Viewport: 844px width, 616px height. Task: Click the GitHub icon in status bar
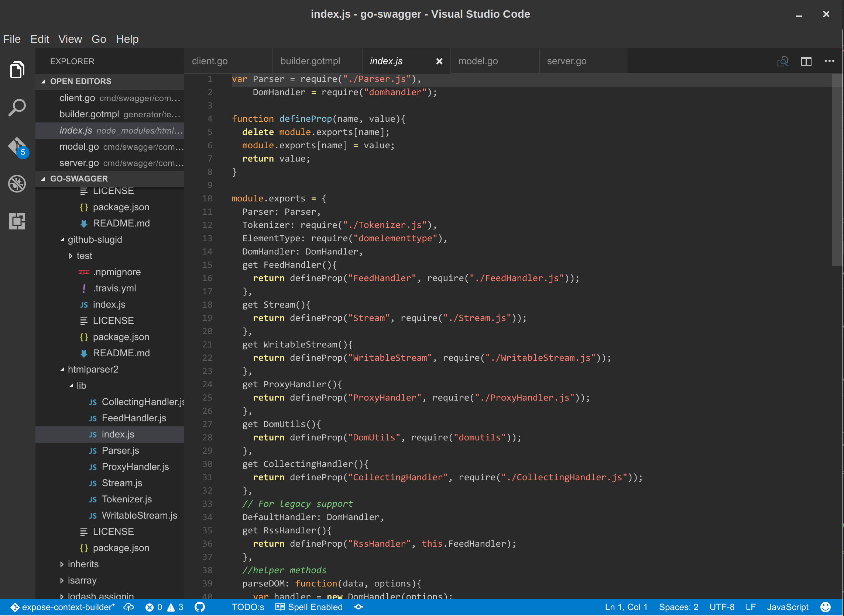point(200,607)
